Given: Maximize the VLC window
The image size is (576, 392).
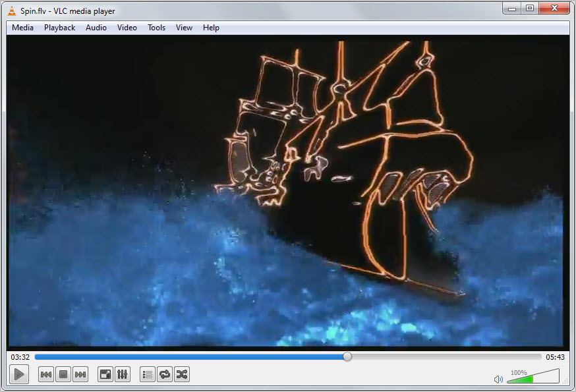Looking at the screenshot, I should click(530, 8).
